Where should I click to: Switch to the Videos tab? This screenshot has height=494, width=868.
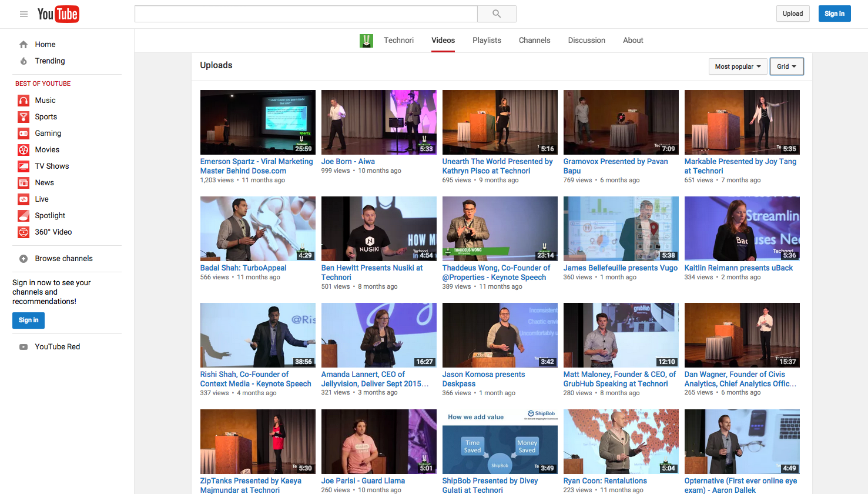click(x=443, y=41)
